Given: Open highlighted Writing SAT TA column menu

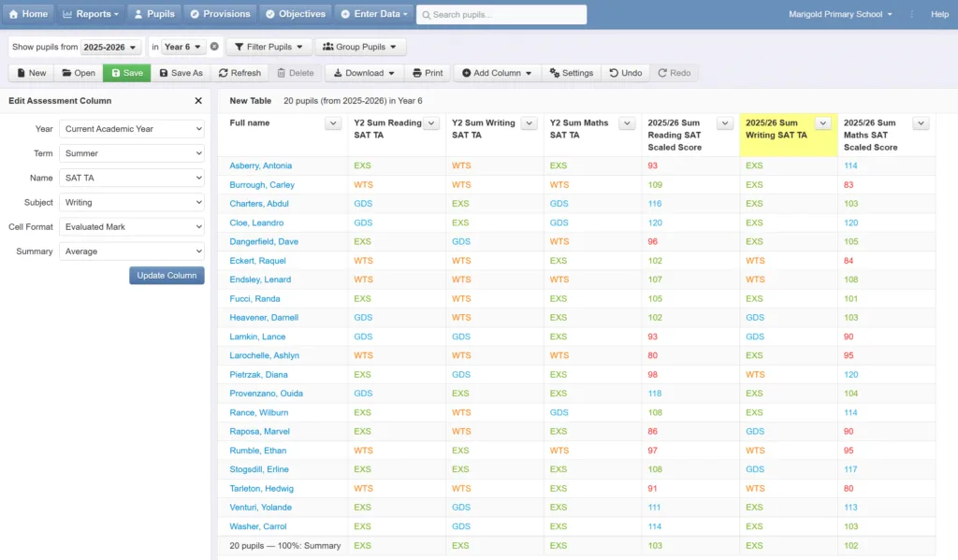Looking at the screenshot, I should (823, 123).
